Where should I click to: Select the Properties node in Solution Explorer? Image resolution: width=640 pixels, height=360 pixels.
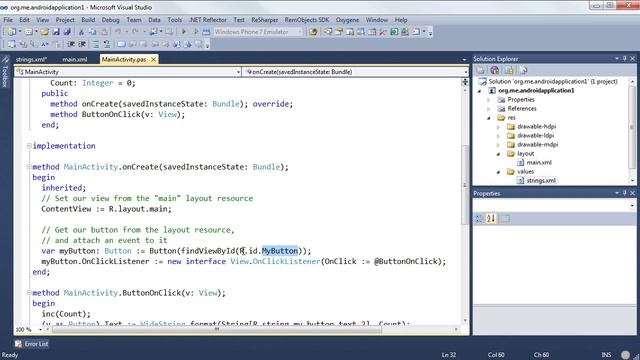click(x=521, y=100)
